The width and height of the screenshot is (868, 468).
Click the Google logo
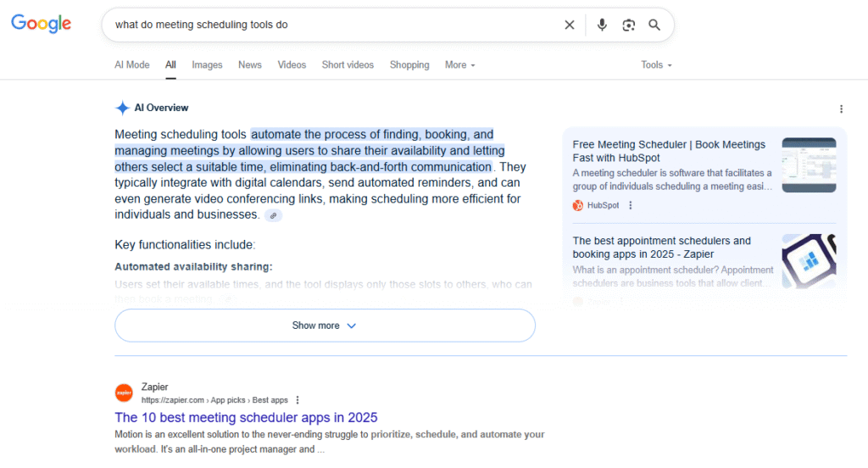click(41, 24)
